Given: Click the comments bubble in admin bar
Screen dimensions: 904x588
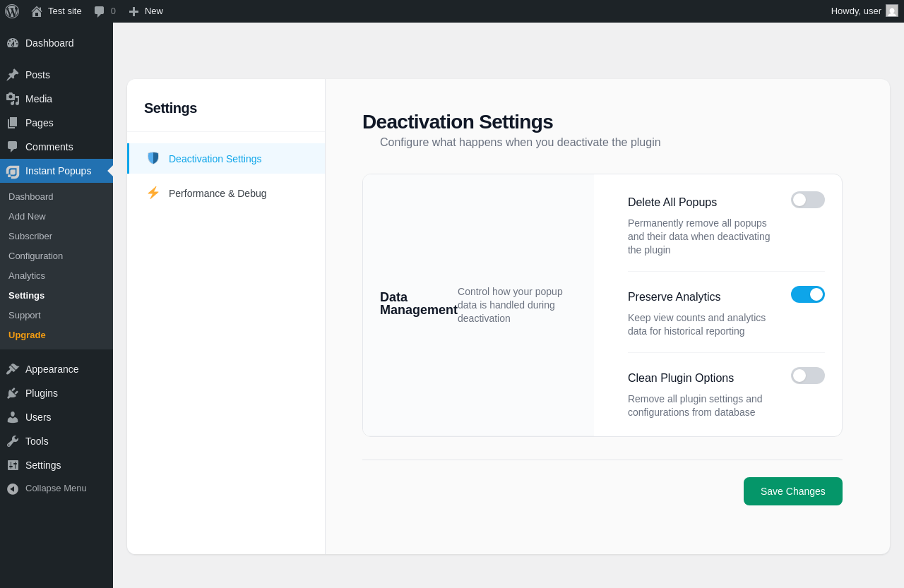Looking at the screenshot, I should pos(100,11).
